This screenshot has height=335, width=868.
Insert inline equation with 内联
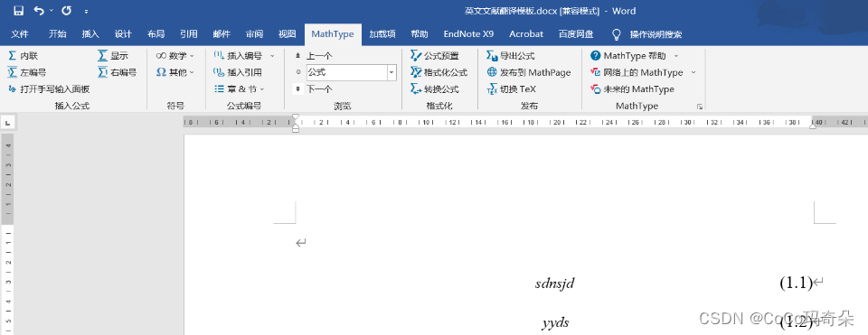(24, 56)
